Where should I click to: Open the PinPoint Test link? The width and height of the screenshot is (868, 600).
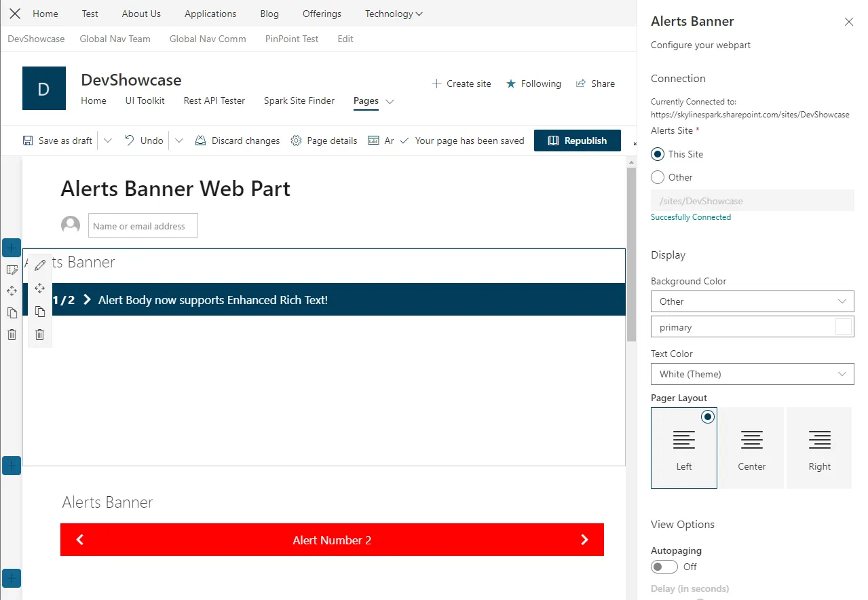(292, 39)
